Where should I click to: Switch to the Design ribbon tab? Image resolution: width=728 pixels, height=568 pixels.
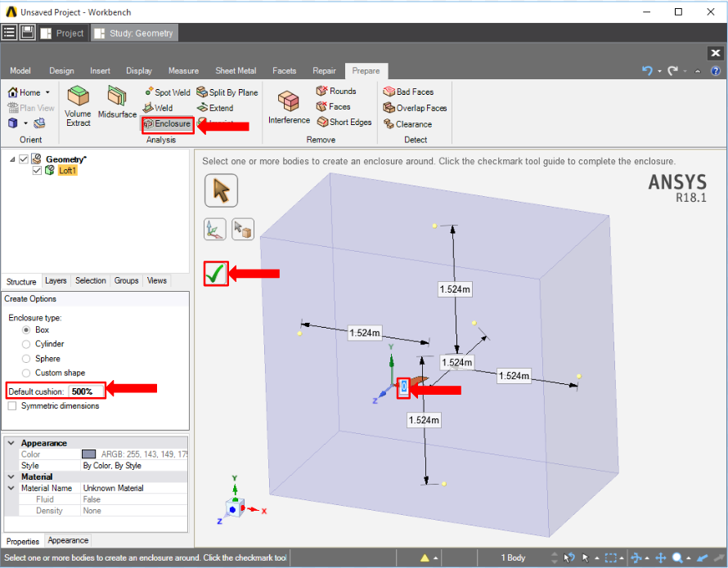coord(61,70)
